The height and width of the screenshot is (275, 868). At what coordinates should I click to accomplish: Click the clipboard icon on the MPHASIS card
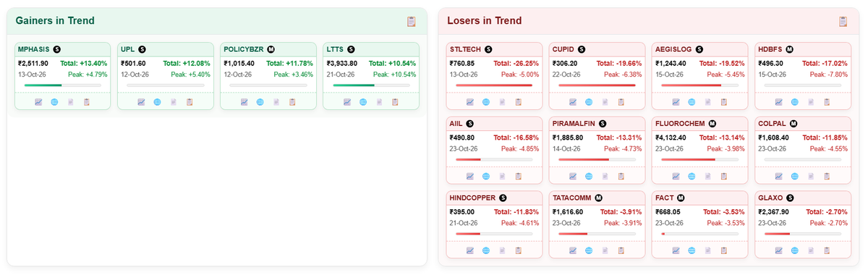click(87, 102)
